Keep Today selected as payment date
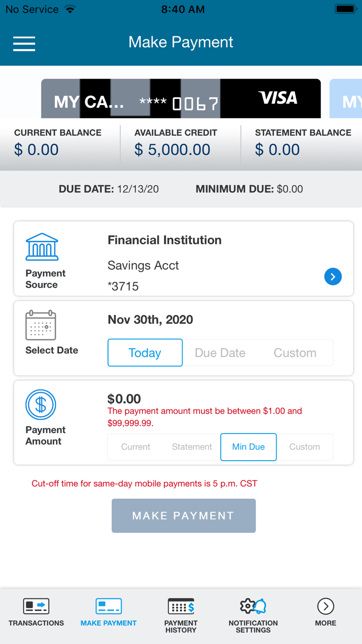Screen dimensions: 362x644 [145, 353]
